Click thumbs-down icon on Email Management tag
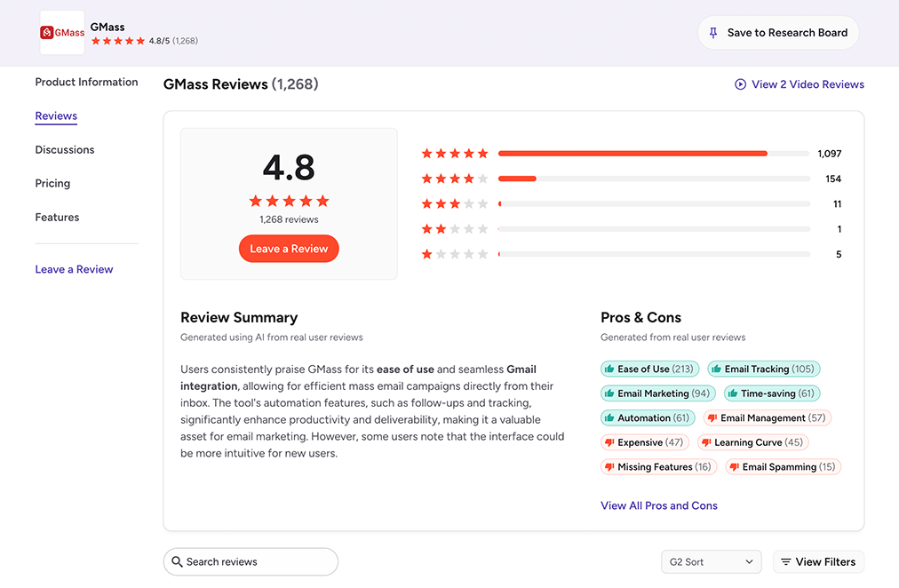This screenshot has height=588, width=899. coord(712,418)
